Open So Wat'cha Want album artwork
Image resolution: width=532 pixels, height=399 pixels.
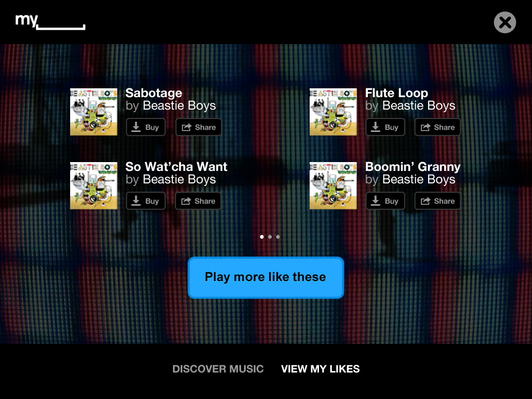[94, 185]
